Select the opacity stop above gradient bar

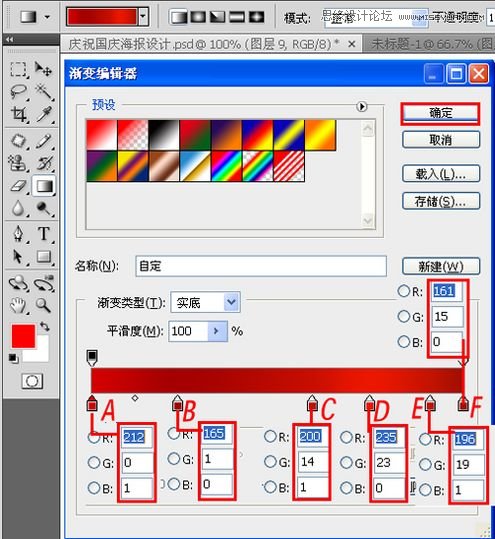tap(92, 358)
